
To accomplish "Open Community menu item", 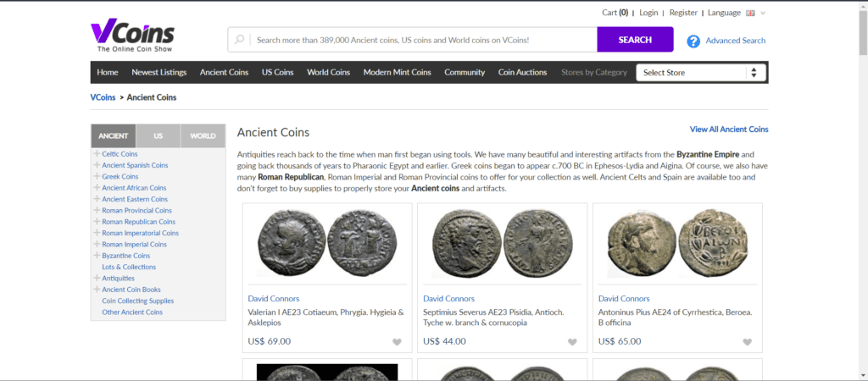I will point(465,73).
